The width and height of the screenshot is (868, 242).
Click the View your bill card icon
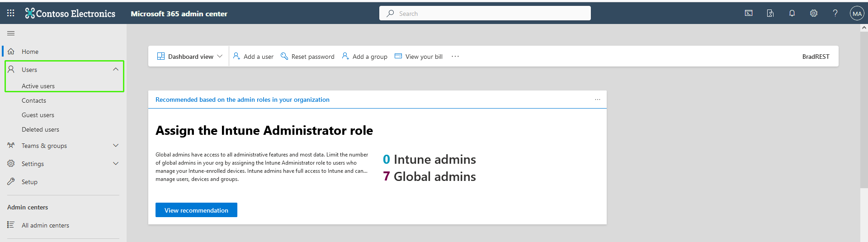click(398, 56)
